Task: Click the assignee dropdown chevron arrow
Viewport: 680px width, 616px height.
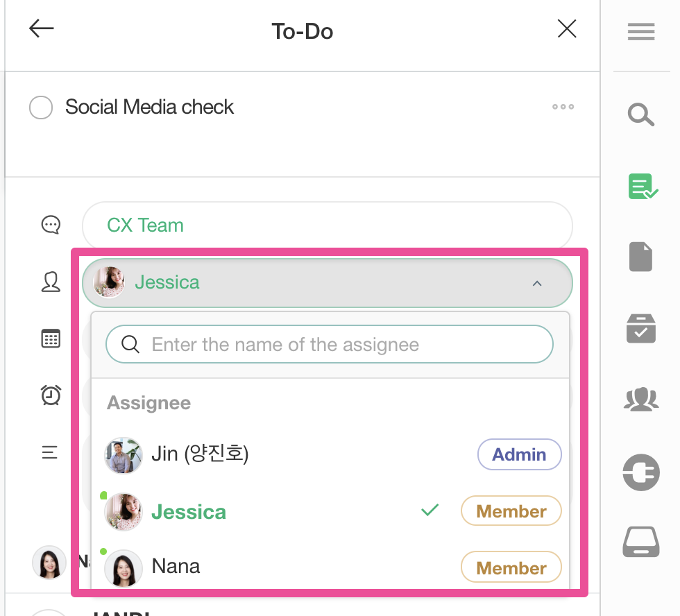Action: (537, 284)
